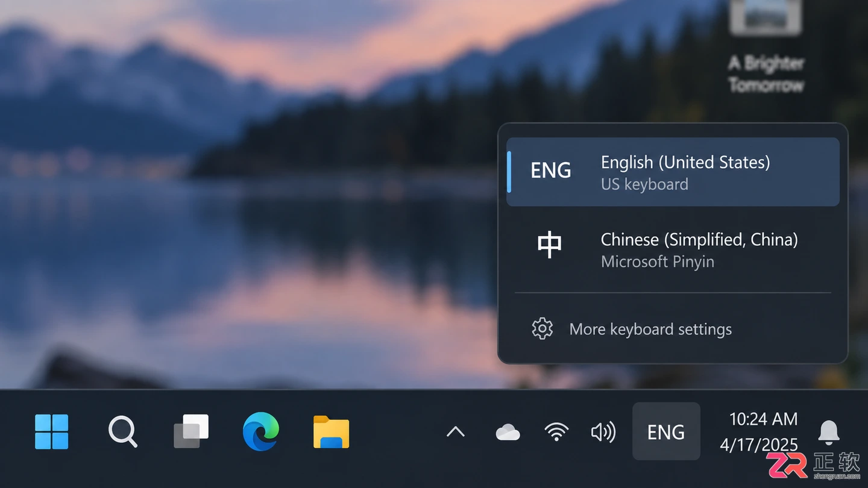868x488 pixels.
Task: Open volume speaker tray icon
Action: tap(603, 432)
